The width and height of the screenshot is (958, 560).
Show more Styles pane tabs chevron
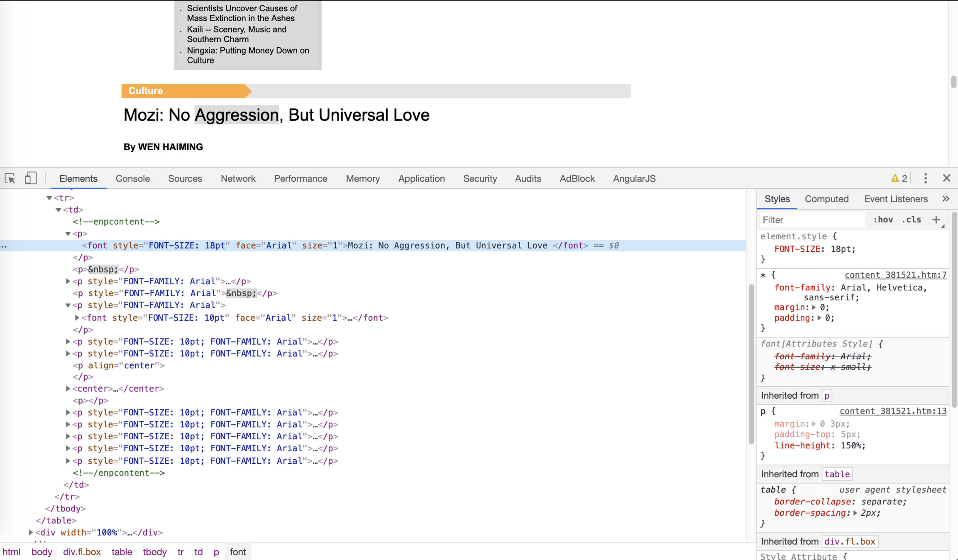pos(946,199)
